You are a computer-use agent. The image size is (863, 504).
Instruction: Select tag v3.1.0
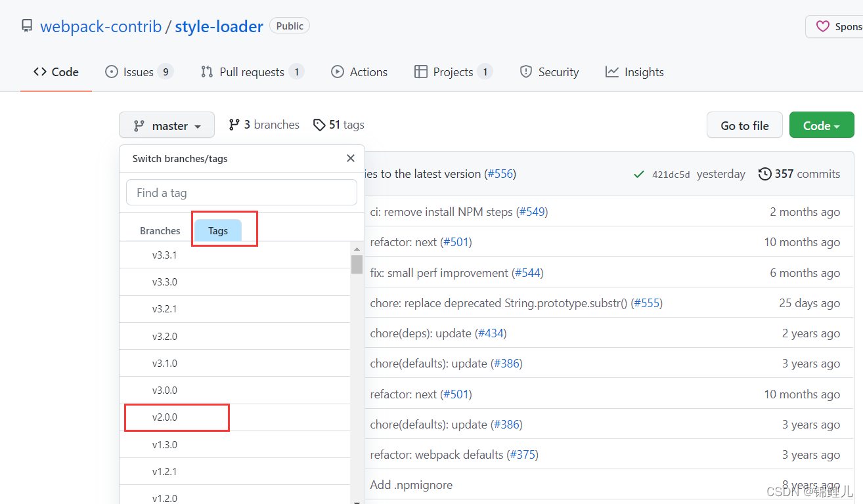coord(235,363)
